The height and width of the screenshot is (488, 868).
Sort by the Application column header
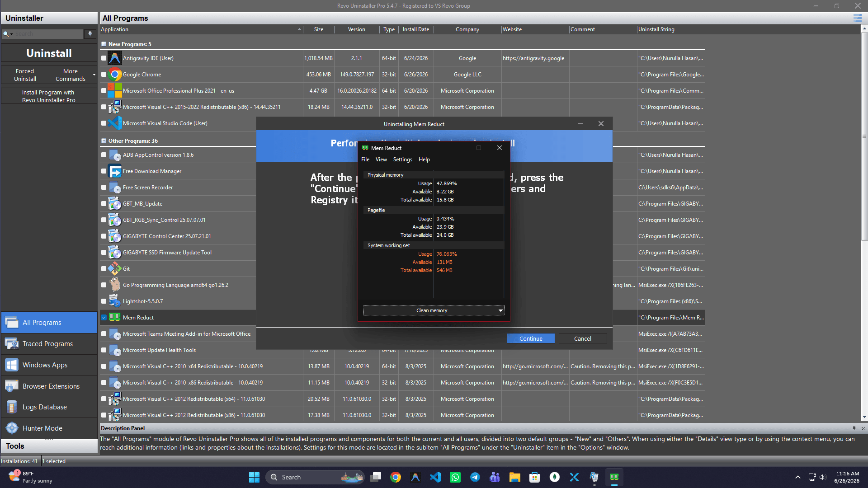click(x=201, y=29)
